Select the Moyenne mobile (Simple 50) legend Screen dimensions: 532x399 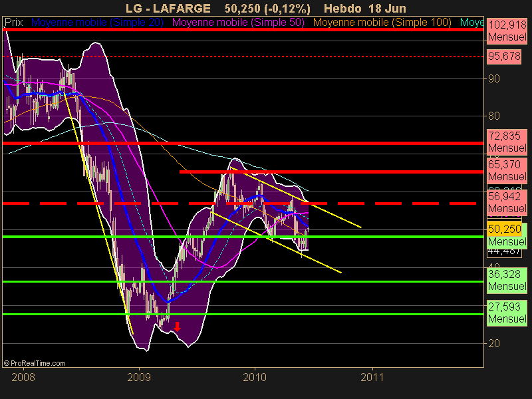[x=238, y=23]
